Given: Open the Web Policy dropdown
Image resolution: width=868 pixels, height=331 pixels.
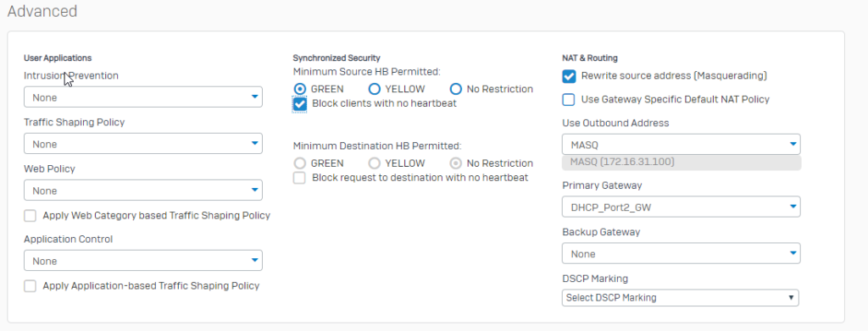Looking at the screenshot, I should (142, 190).
